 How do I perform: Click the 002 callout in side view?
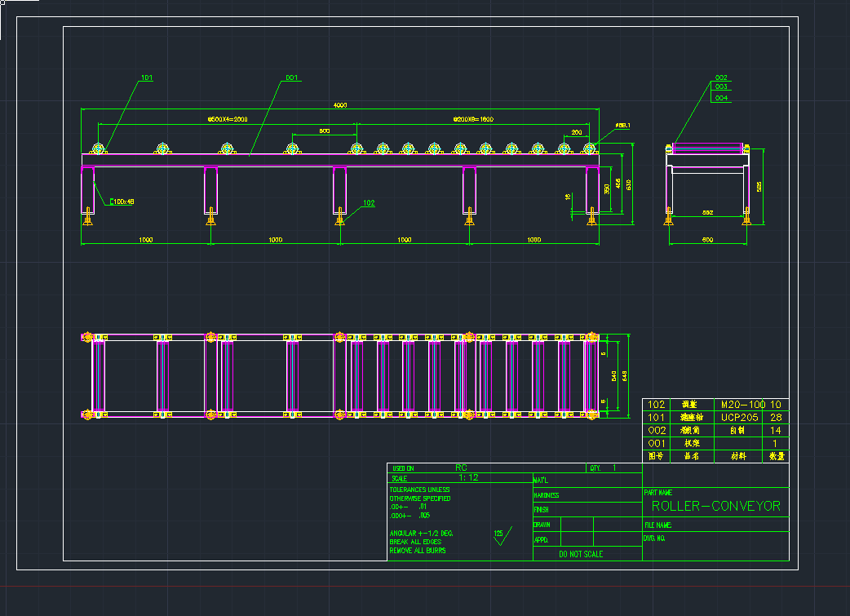pos(721,78)
